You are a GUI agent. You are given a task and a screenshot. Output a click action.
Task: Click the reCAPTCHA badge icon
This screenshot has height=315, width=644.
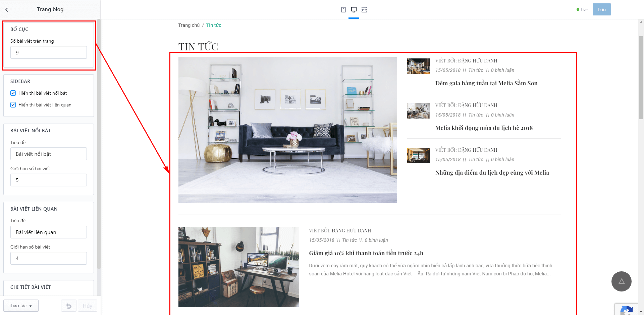(x=626, y=310)
